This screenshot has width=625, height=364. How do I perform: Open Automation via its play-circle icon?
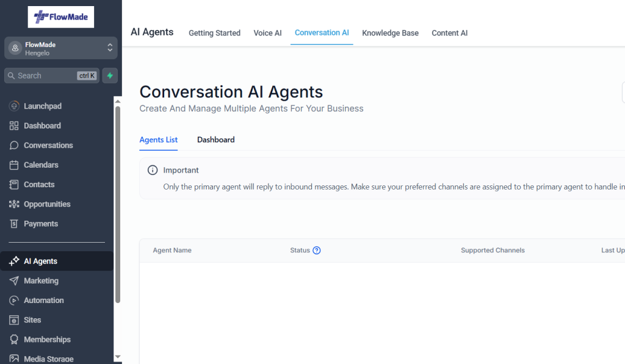point(14,301)
